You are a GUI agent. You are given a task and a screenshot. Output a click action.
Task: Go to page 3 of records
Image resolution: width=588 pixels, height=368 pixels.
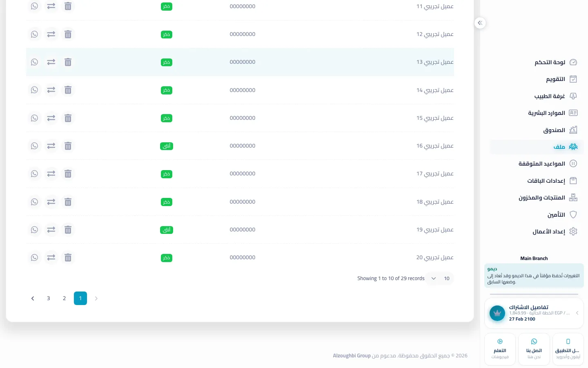[48, 298]
